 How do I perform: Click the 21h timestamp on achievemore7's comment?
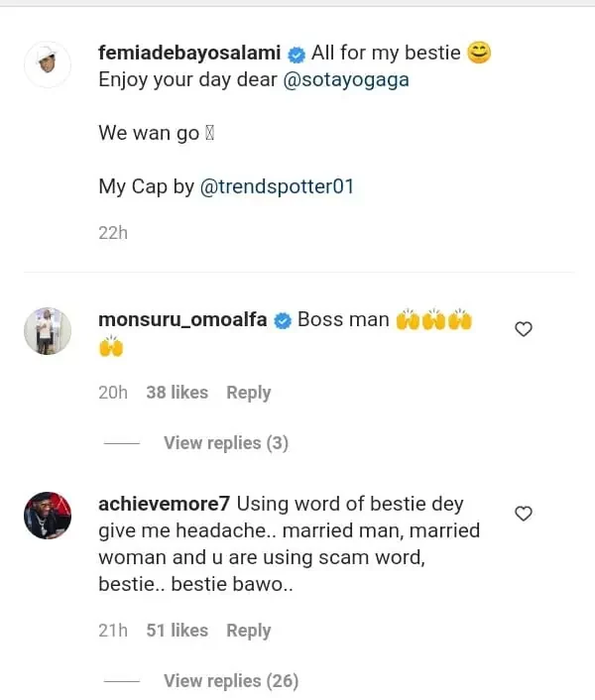[112, 631]
